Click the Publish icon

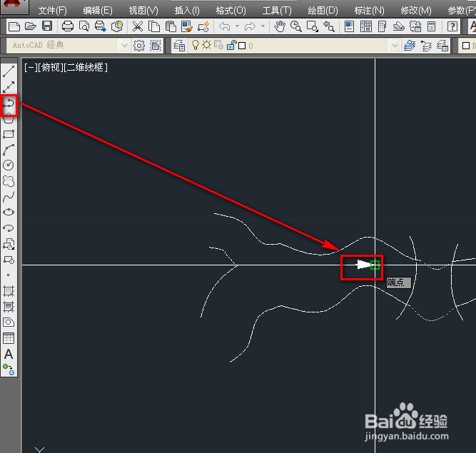pyautogui.click(x=100, y=26)
